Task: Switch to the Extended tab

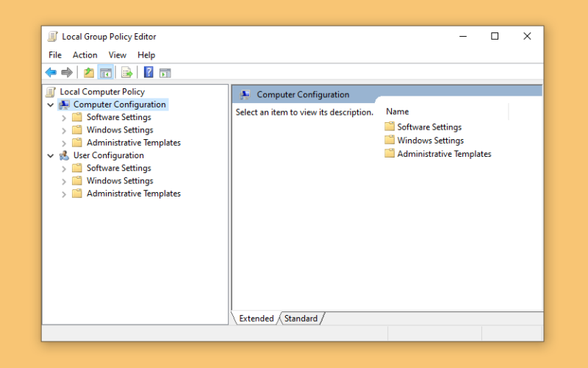Action: pyautogui.click(x=257, y=319)
